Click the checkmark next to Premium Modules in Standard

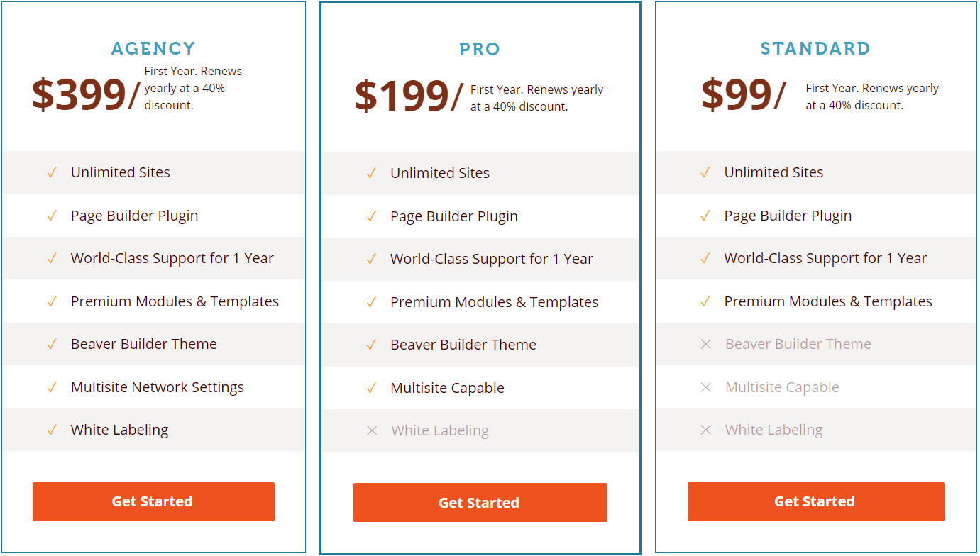(x=705, y=301)
